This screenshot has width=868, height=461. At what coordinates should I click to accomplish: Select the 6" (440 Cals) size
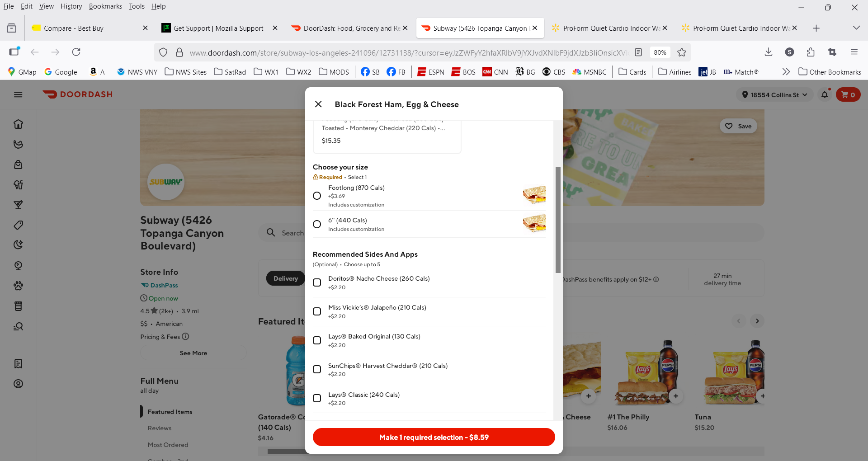pos(317,224)
